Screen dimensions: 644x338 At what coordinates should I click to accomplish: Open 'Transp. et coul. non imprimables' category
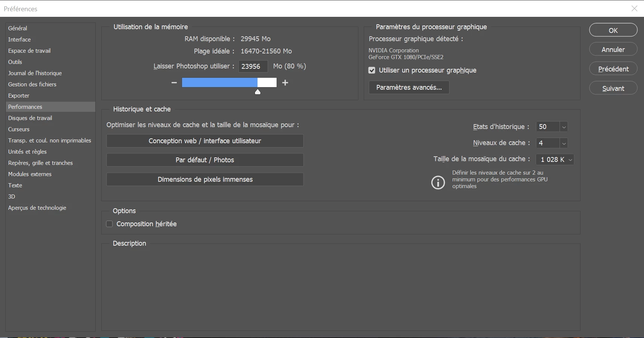pos(50,140)
